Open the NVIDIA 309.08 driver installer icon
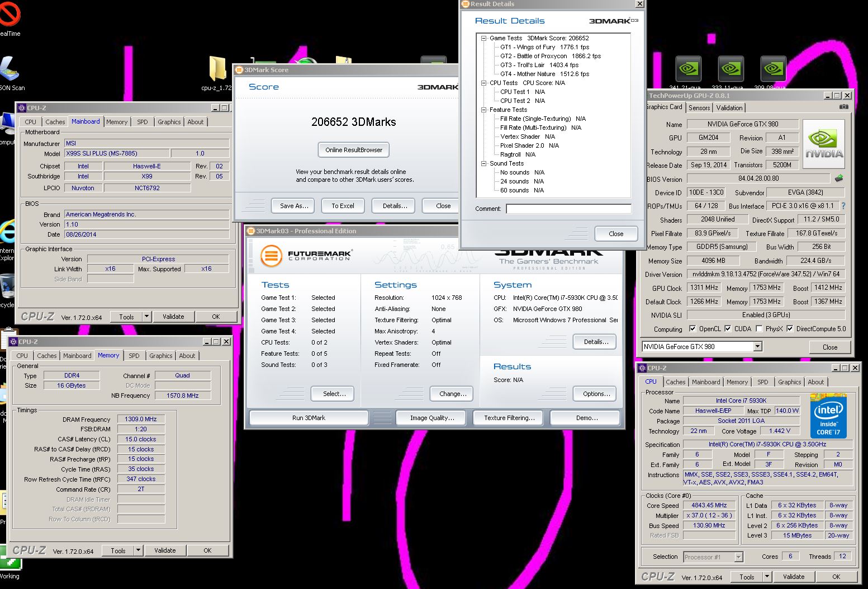The image size is (868, 589). (774, 69)
